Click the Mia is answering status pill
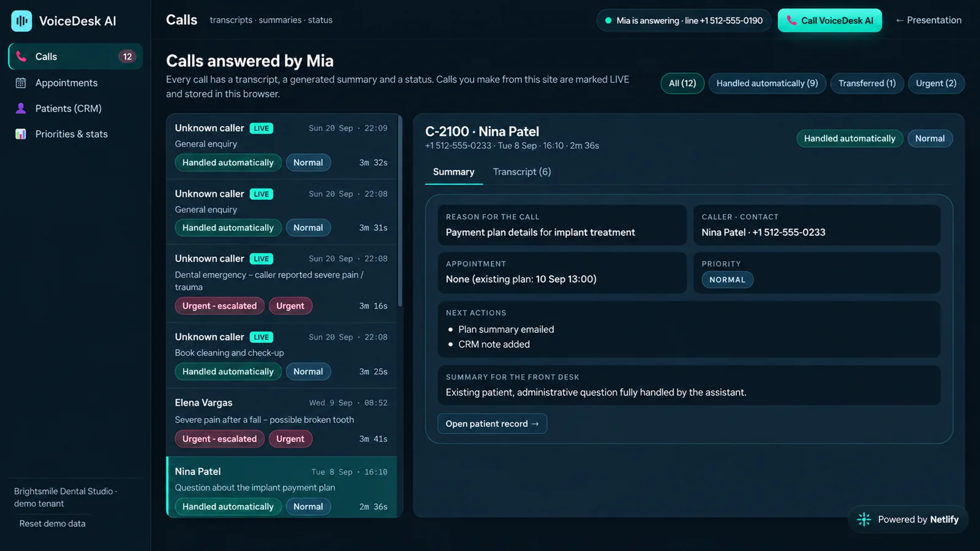This screenshot has height=551, width=980. click(684, 20)
